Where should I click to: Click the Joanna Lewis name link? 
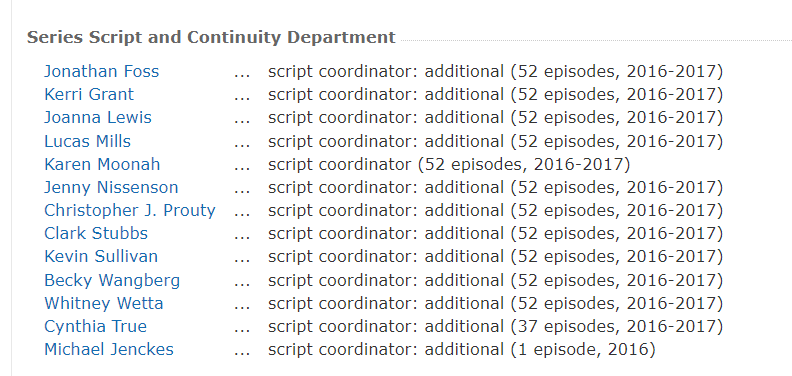point(98,117)
